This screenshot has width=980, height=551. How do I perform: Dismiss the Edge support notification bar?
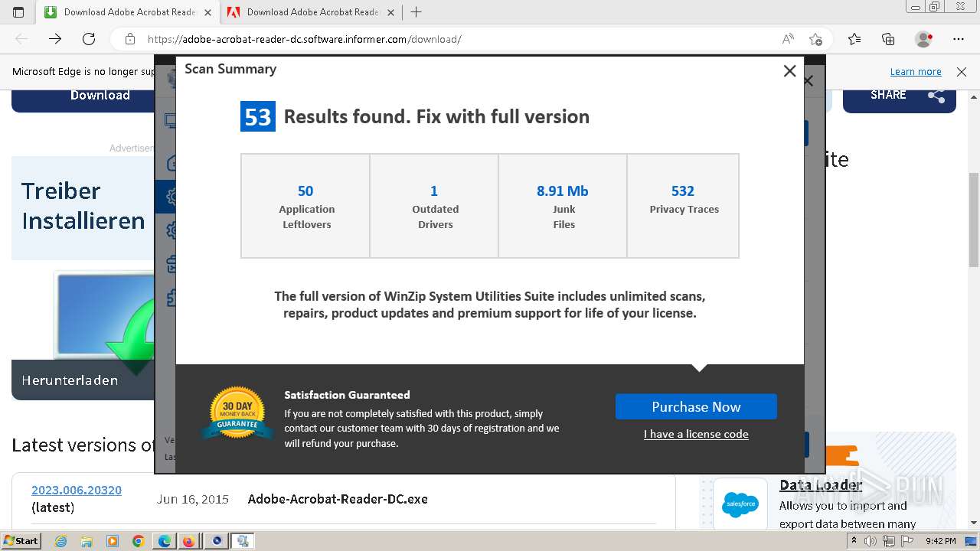point(962,71)
